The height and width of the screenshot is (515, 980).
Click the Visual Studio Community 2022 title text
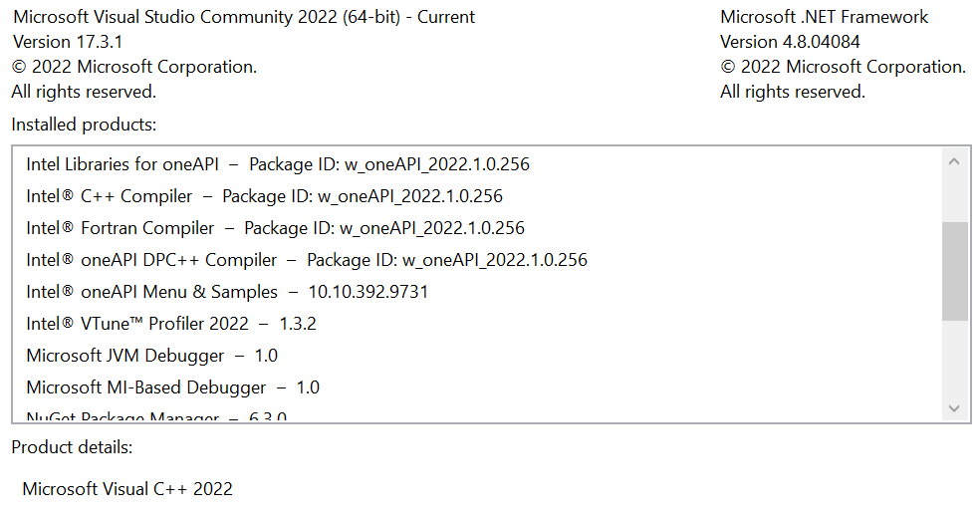[243, 17]
